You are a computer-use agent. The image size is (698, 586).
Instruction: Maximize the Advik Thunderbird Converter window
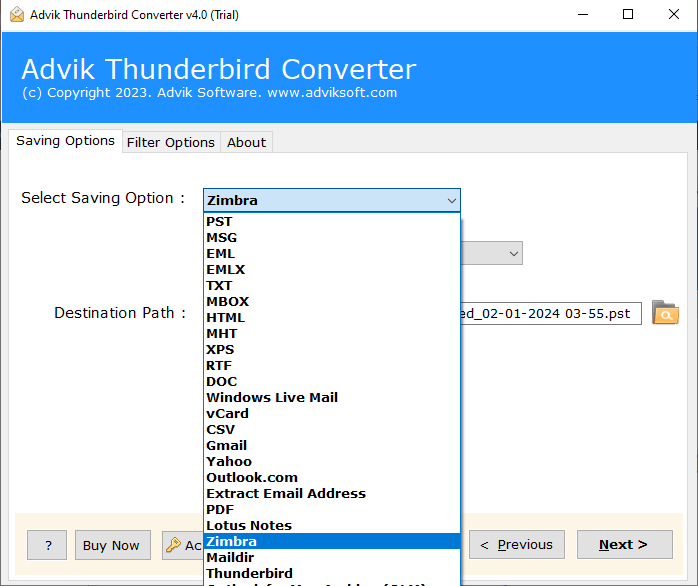coord(628,14)
